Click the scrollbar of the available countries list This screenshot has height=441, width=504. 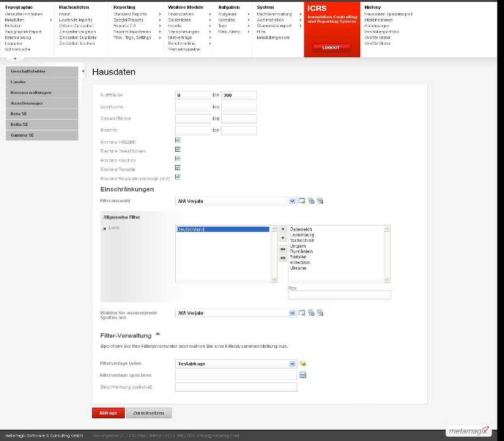[387, 254]
